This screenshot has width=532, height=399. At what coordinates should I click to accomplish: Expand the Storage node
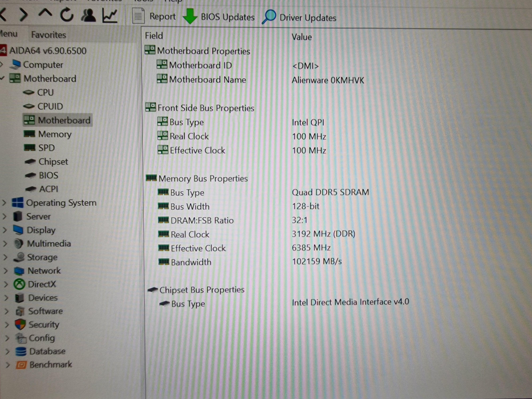(5, 257)
